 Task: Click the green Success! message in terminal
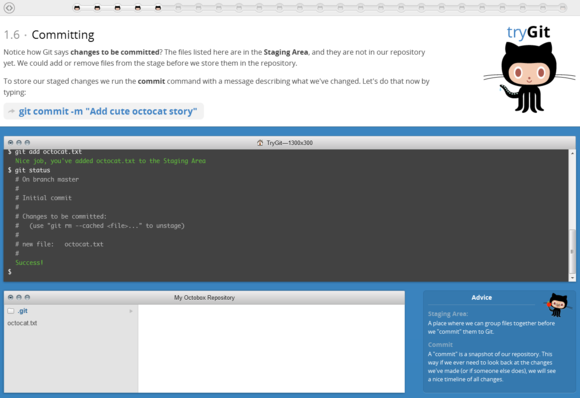pos(29,263)
